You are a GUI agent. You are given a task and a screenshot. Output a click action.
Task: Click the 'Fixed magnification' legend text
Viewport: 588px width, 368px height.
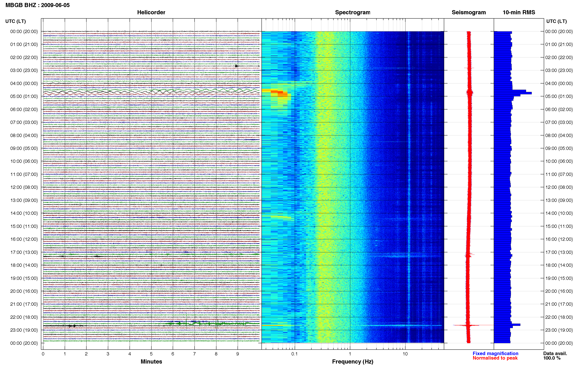point(495,354)
